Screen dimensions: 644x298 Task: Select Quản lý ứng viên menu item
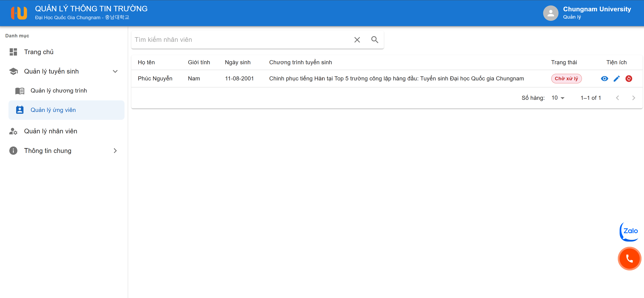[x=53, y=110]
